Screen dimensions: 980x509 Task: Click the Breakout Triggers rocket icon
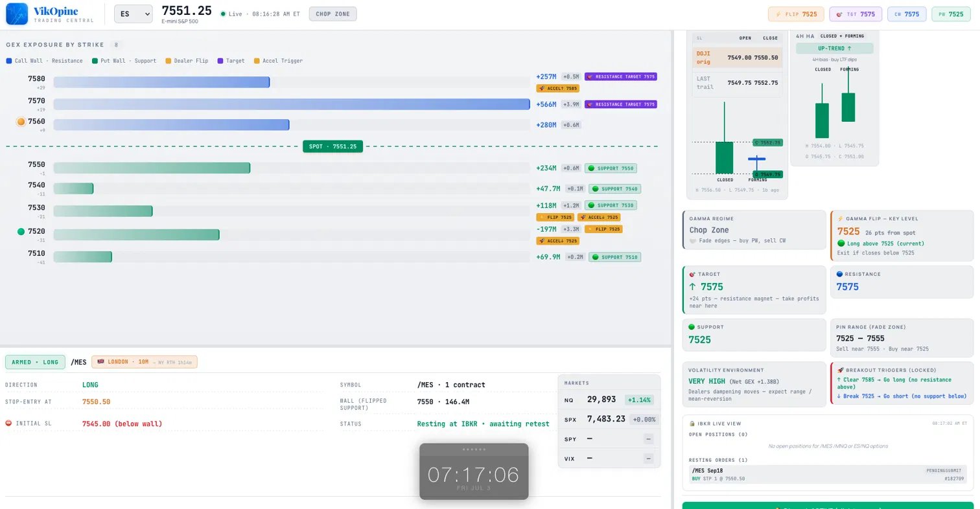pos(840,370)
